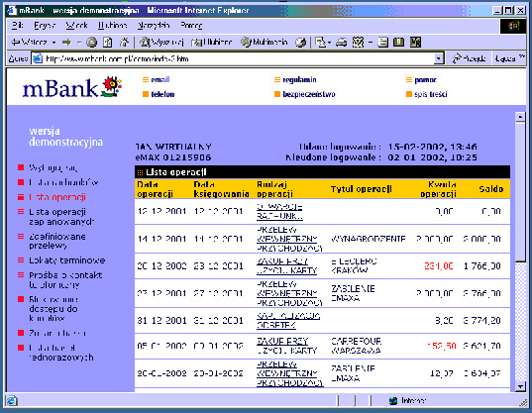The image size is (532, 413).
Task: Stop page loading with the Stop icon
Action: tap(91, 43)
